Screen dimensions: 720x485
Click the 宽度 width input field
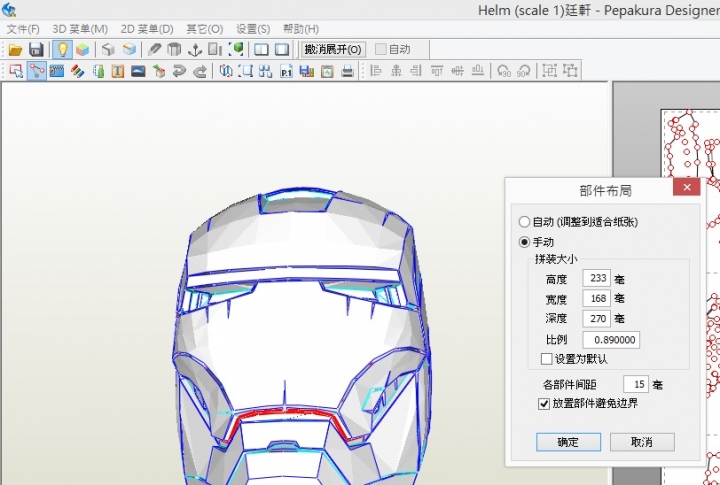pyautogui.click(x=596, y=299)
